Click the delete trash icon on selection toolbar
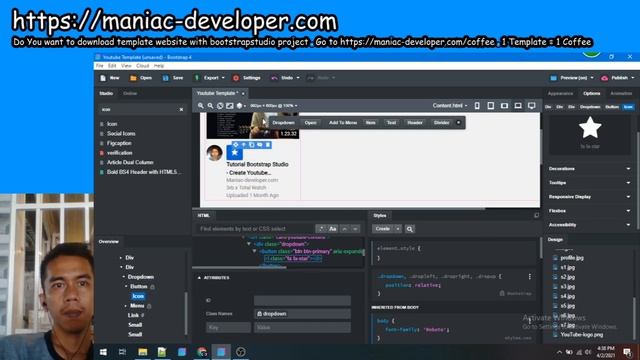 (x=268, y=145)
